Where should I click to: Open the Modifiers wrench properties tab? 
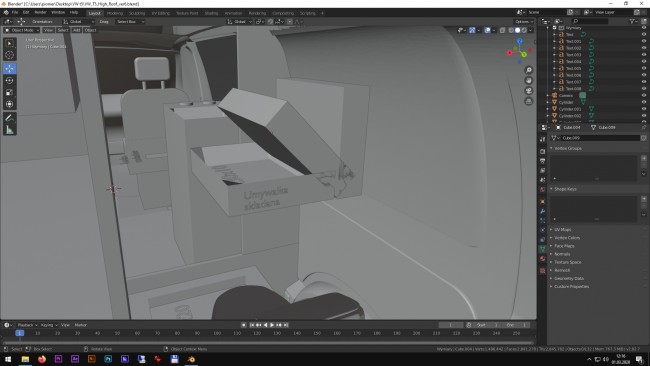click(x=542, y=211)
